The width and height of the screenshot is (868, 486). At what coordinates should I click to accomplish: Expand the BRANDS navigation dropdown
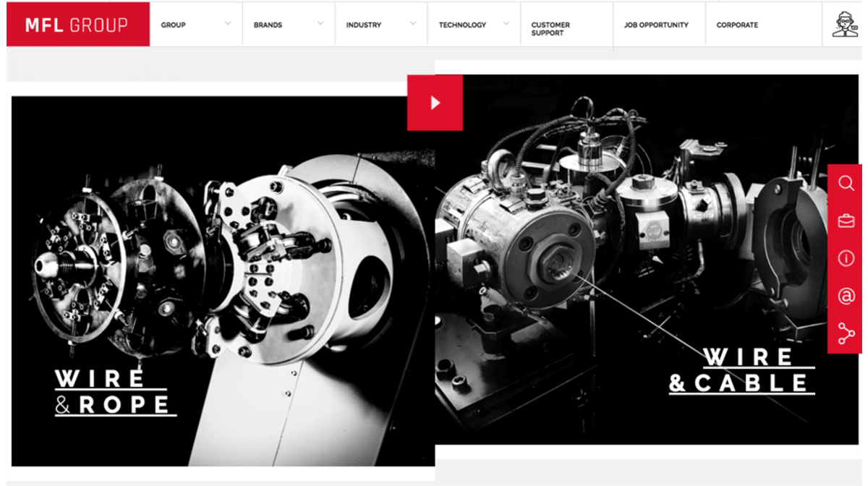[268, 24]
